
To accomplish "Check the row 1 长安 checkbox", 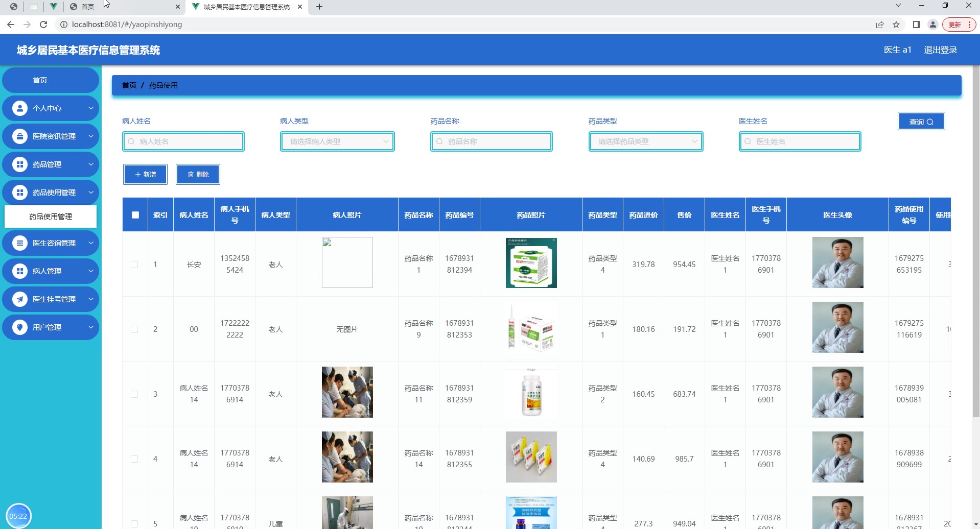I will [134, 264].
